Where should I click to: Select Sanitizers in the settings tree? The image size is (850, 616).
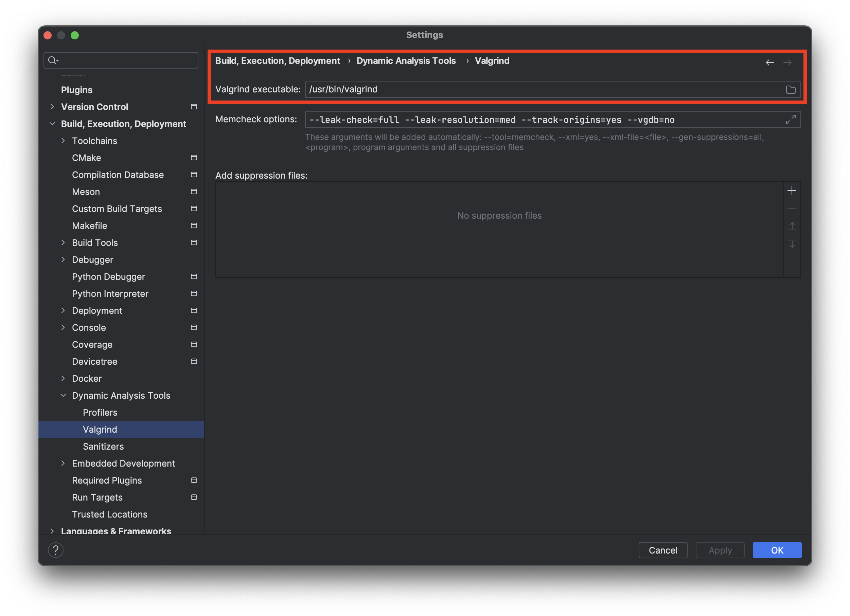coord(103,446)
